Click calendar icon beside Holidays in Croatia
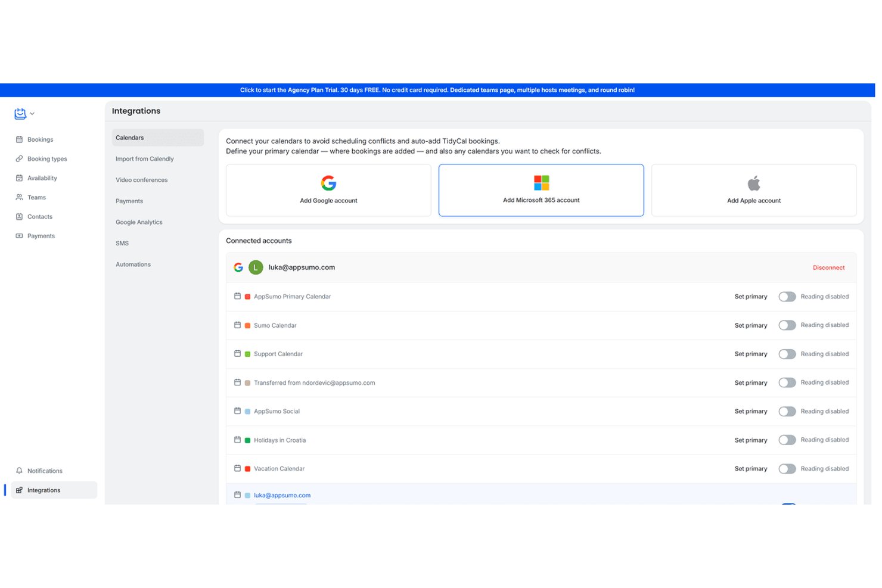Viewport: 882px width, 588px height. pos(237,440)
